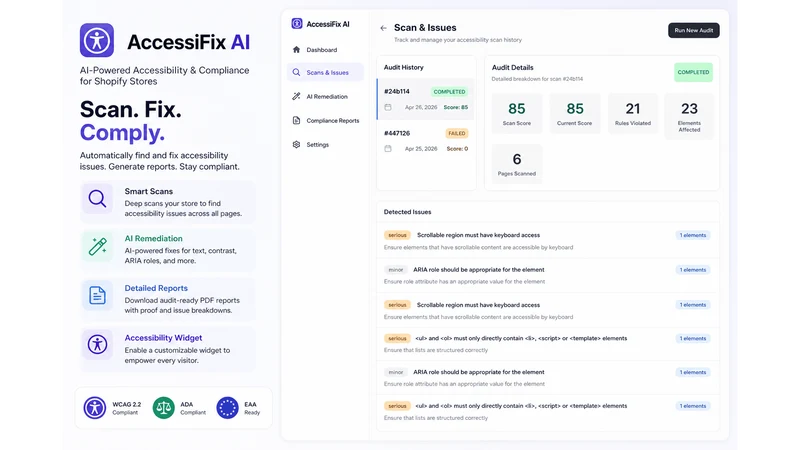
Task: Click the Smart Scans magnifier icon
Action: [97, 198]
